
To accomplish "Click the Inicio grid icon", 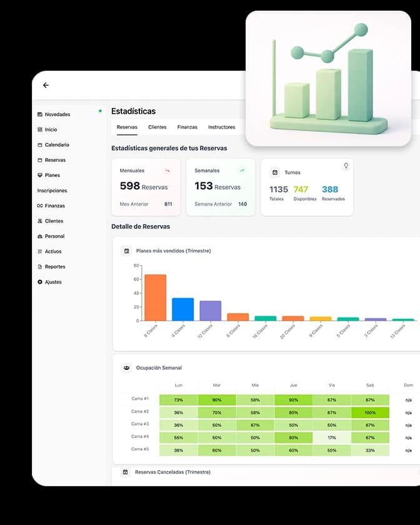I will 40,129.
